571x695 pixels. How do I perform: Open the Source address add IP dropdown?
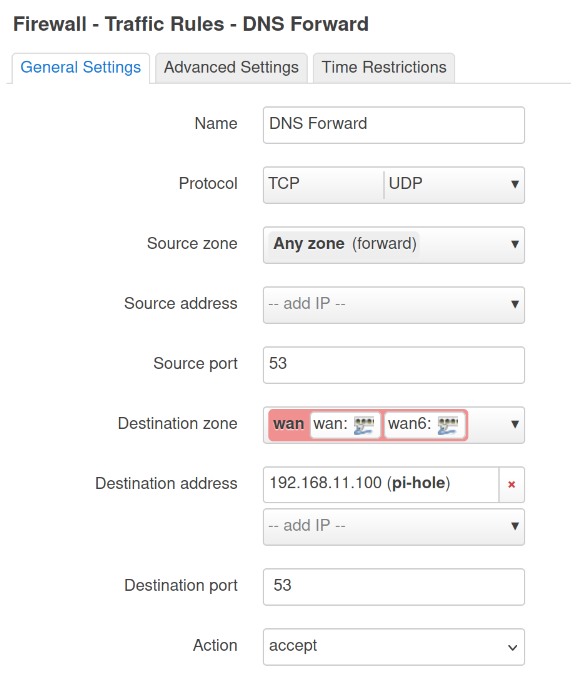(394, 305)
